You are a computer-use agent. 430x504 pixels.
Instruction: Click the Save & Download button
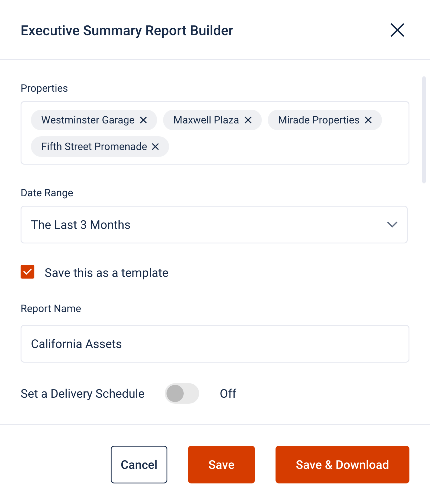point(342,465)
